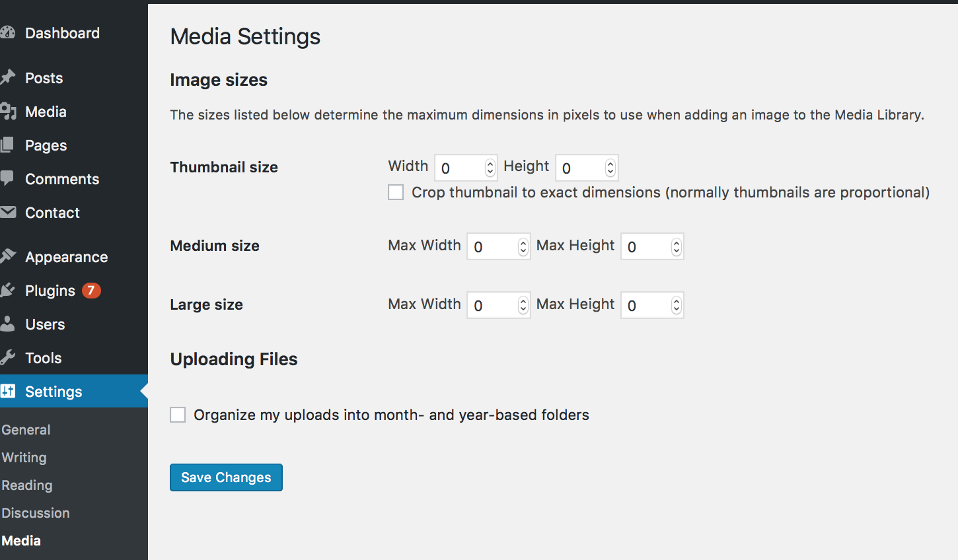Click the Large size row label

[206, 304]
